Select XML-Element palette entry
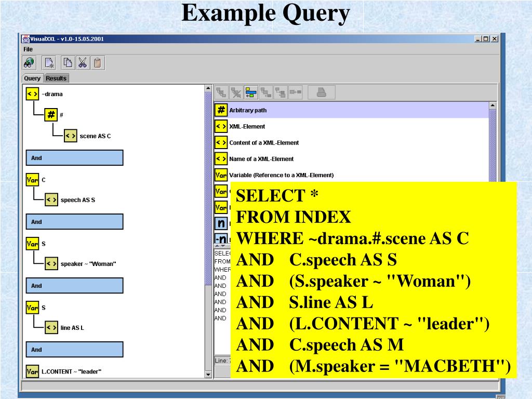Viewport: 532px width, 399px height. point(351,126)
